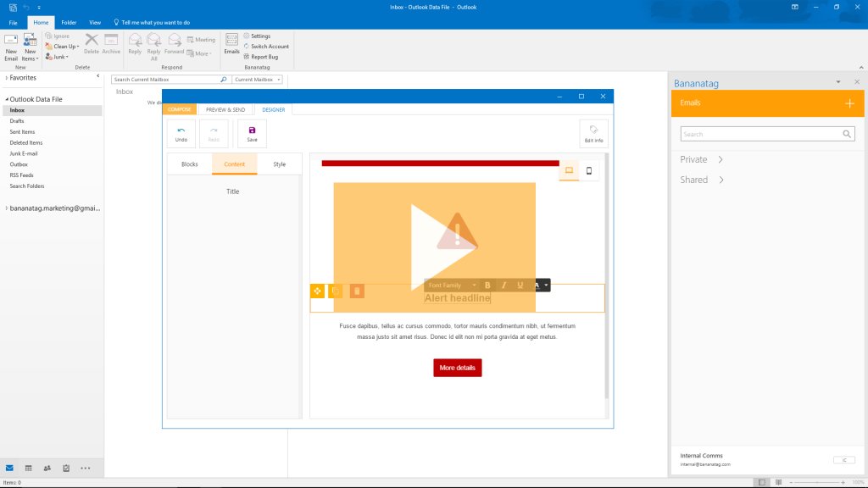868x488 pixels.
Task: Click the New Email ribbon icon
Action: 11,47
